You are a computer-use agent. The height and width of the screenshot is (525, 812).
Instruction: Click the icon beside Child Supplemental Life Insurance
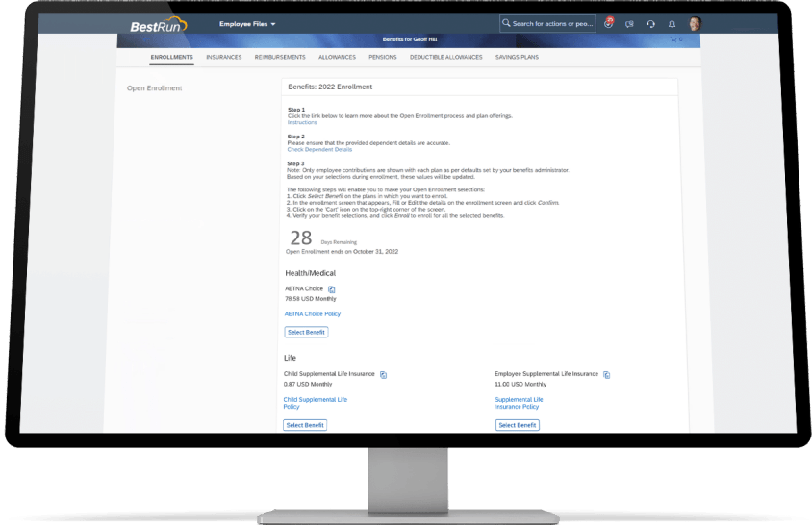[x=383, y=375]
